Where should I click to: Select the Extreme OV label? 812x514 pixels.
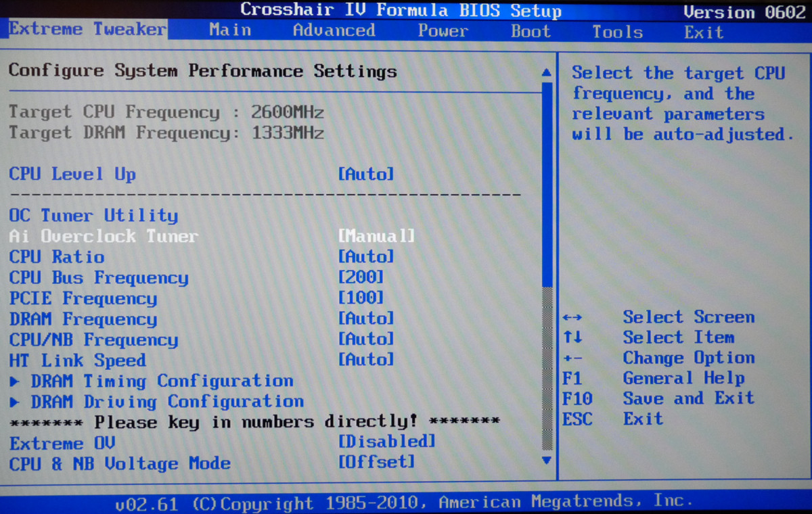[62, 444]
